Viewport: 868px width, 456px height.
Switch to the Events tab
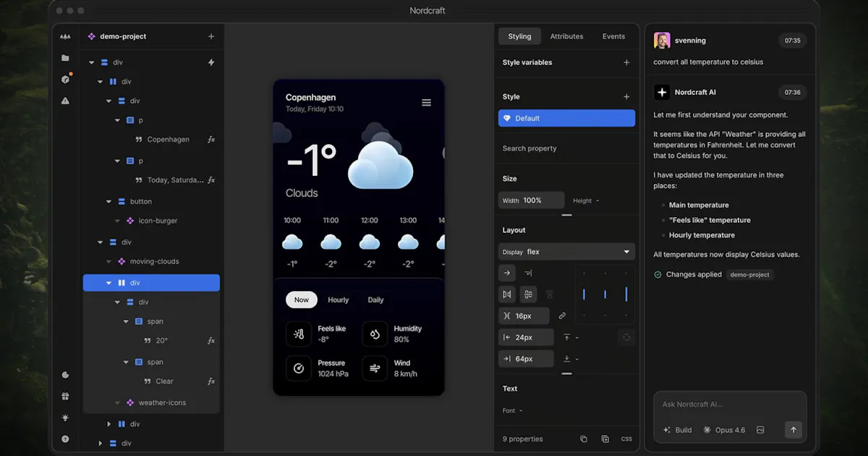[x=613, y=36]
